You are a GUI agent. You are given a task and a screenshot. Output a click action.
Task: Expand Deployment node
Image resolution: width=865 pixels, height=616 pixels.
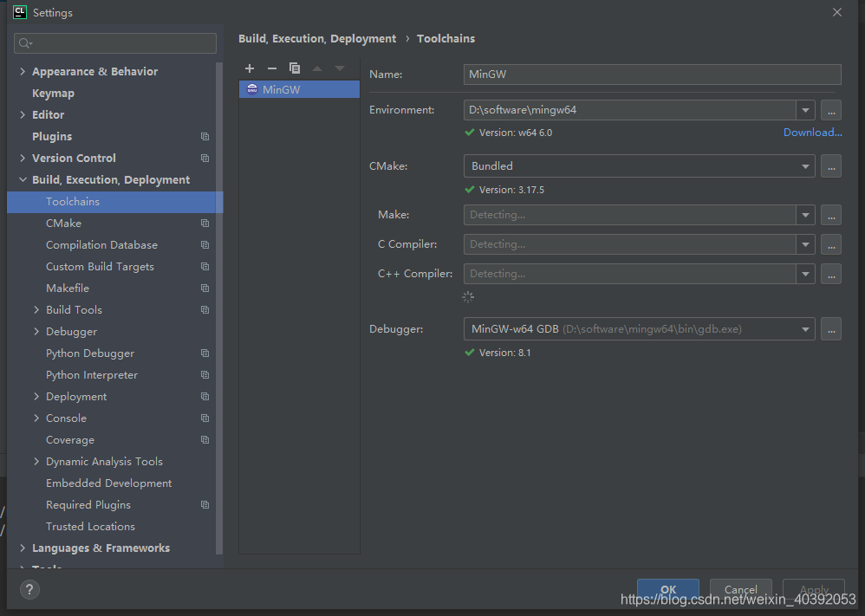pyautogui.click(x=36, y=397)
